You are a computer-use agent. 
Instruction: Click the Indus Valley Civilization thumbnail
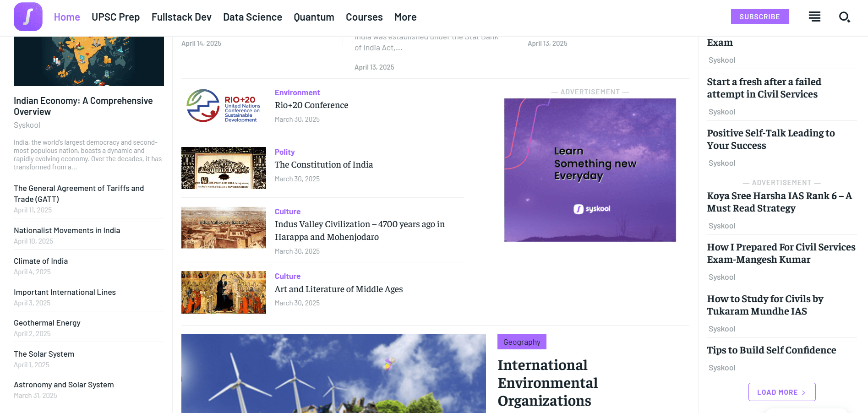(224, 228)
